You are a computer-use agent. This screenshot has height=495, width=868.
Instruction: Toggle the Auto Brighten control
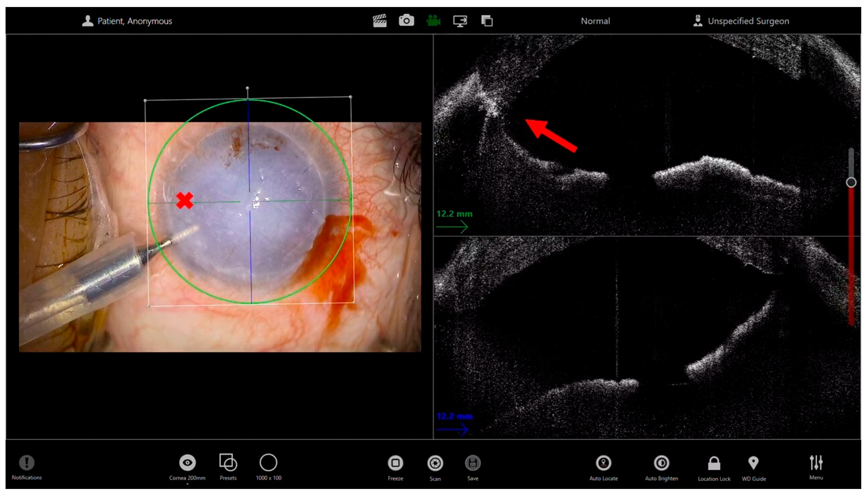(x=661, y=463)
